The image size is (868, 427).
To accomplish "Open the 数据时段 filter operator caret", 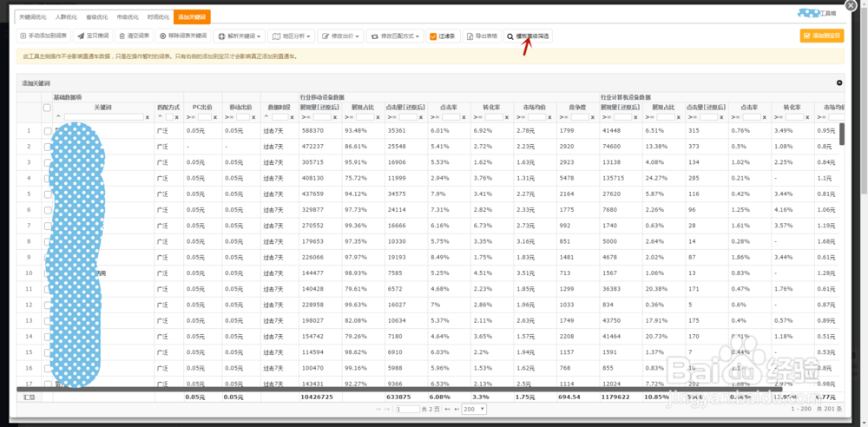I will pyautogui.click(x=266, y=117).
